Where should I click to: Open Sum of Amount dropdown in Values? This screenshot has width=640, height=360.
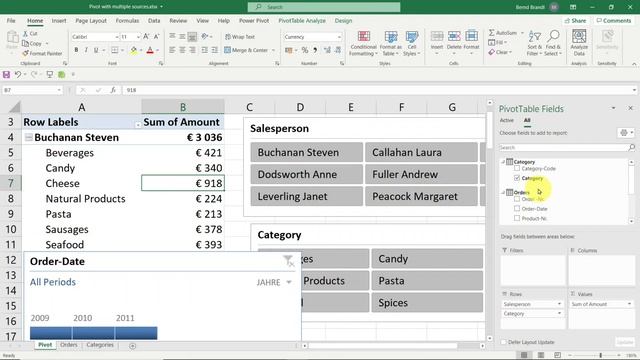629,304
